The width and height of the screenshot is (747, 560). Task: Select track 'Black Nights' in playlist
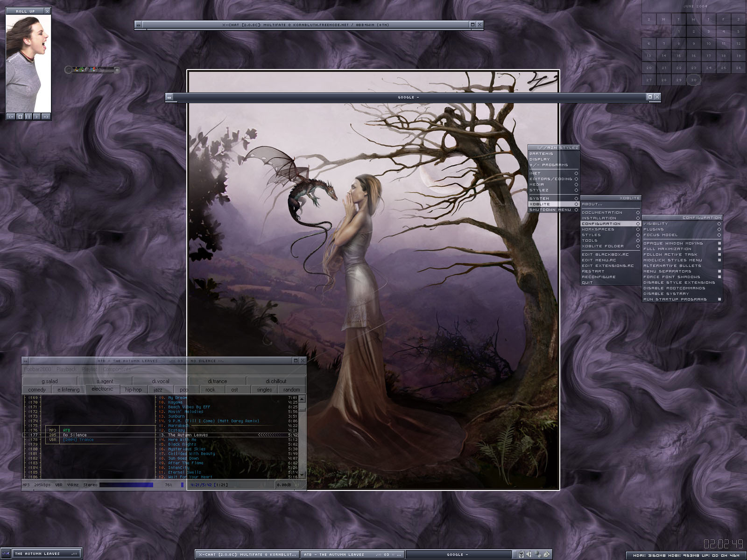coord(182,444)
